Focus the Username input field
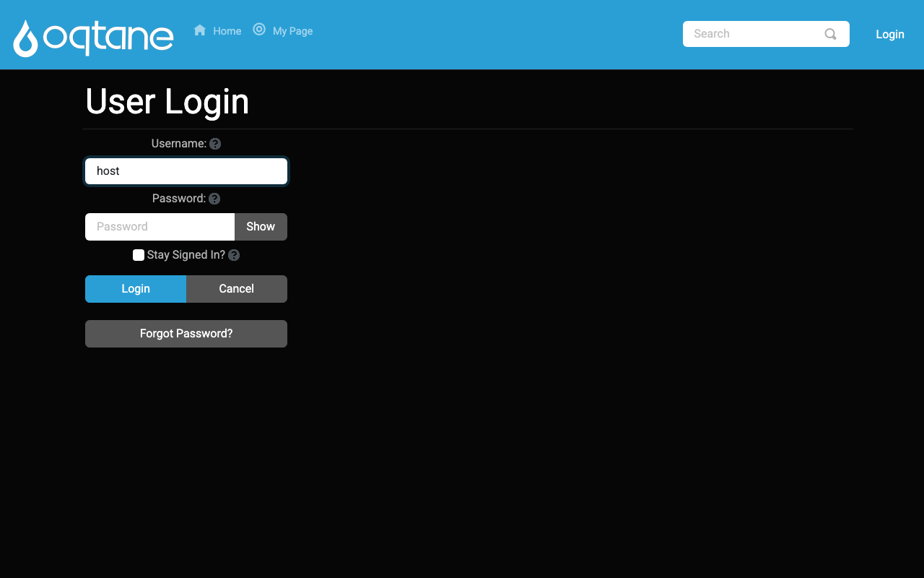Image resolution: width=924 pixels, height=578 pixels. pyautogui.click(x=186, y=171)
